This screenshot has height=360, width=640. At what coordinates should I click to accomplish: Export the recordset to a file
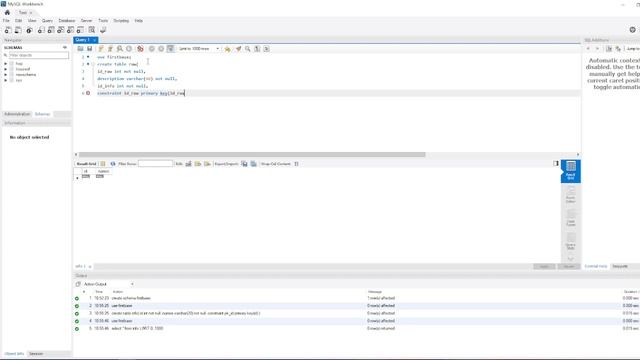tap(244, 164)
